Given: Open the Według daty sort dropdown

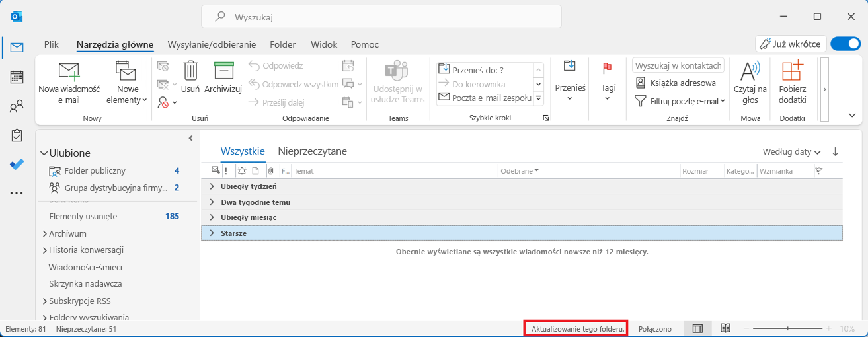Looking at the screenshot, I should click(792, 151).
